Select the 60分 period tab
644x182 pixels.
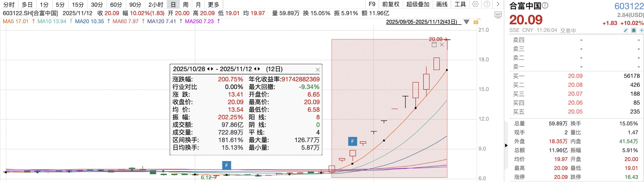point(116,4)
